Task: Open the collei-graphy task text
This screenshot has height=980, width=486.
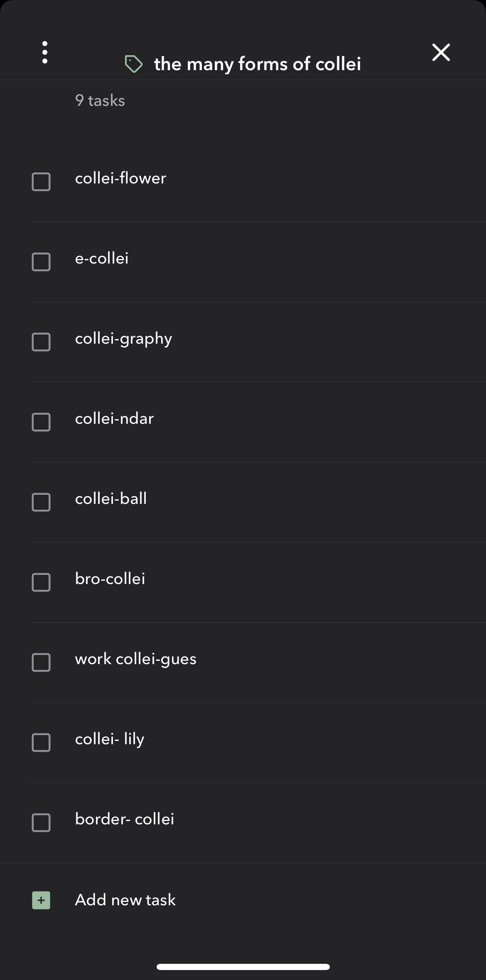Action: point(123,339)
